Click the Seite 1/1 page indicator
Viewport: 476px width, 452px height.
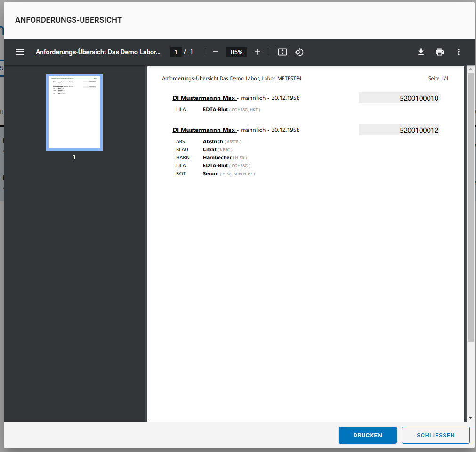coord(438,78)
